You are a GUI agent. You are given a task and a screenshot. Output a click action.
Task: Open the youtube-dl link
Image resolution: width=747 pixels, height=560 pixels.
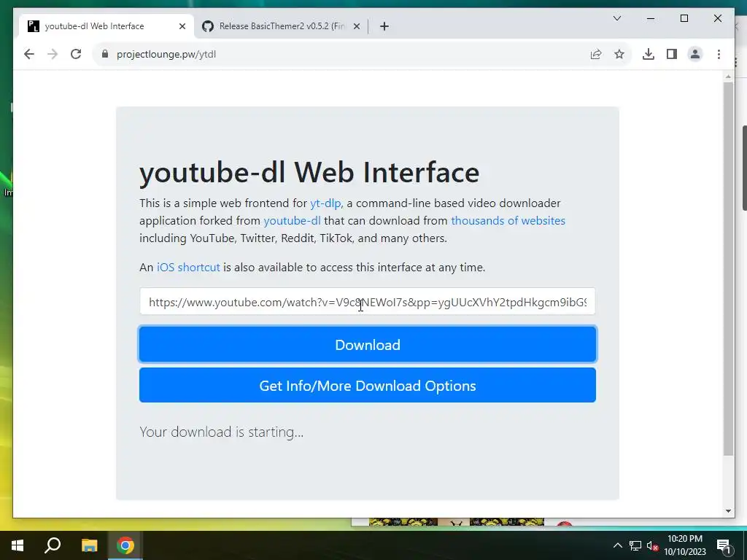point(292,221)
